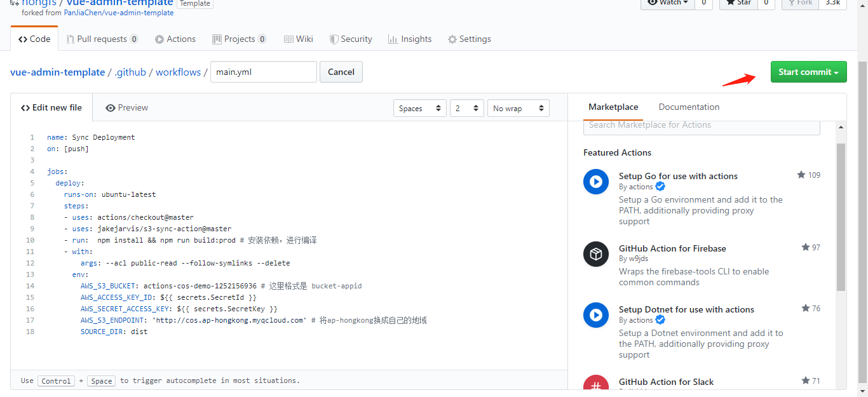Click the "uses: actions/checkout@master" line
The height and width of the screenshot is (397, 868).
pos(128,217)
